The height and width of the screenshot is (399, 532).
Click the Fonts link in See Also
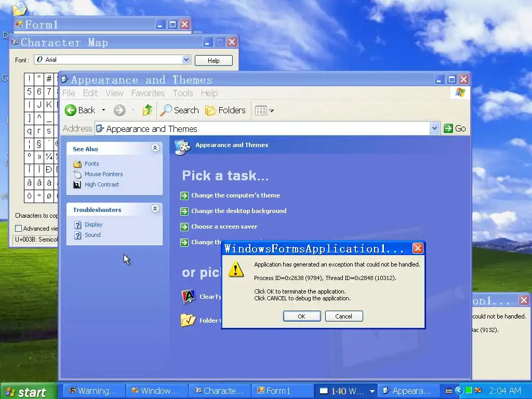(x=91, y=164)
